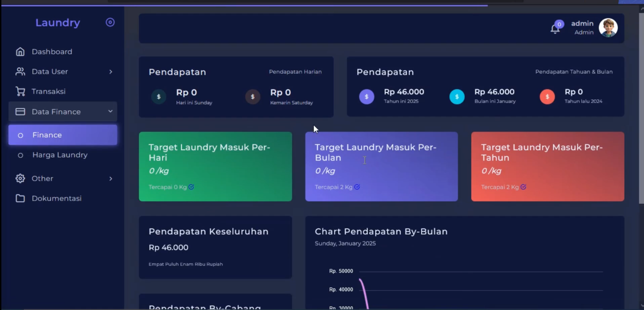The height and width of the screenshot is (310, 644).
Task: Click the purple Tahun ini 2025 dollar icon
Action: click(x=366, y=97)
